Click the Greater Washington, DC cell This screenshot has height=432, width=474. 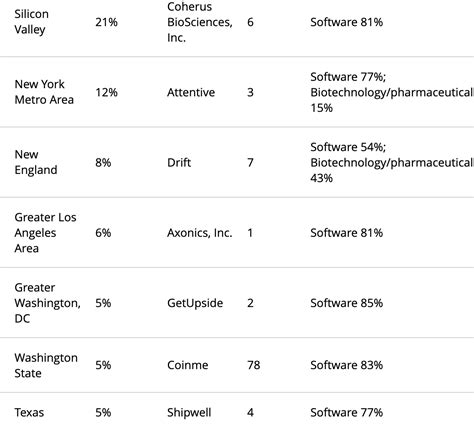point(47,303)
